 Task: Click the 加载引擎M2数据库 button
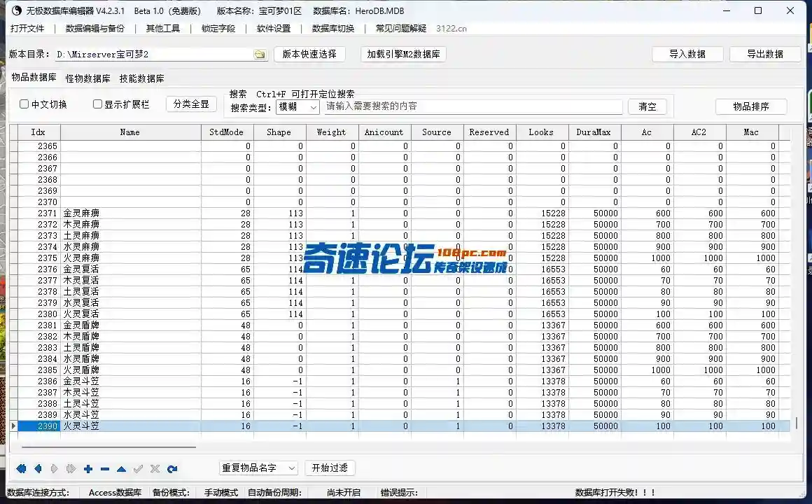click(403, 54)
